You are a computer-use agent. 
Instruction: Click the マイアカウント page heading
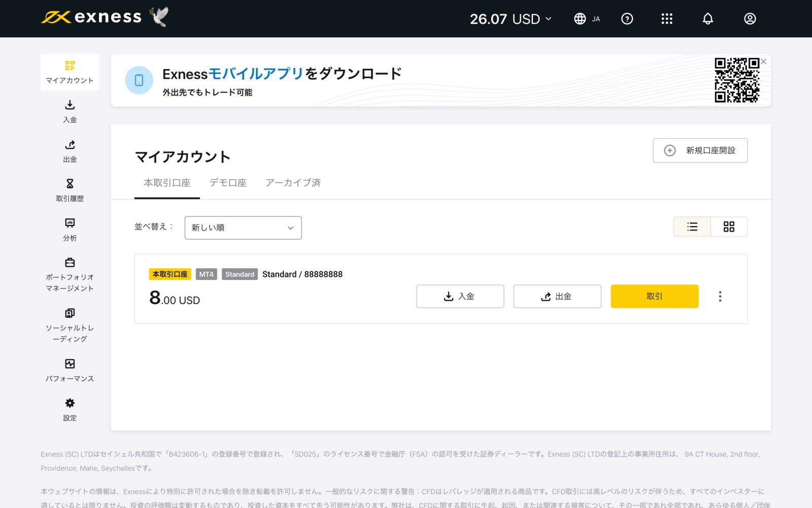[183, 156]
